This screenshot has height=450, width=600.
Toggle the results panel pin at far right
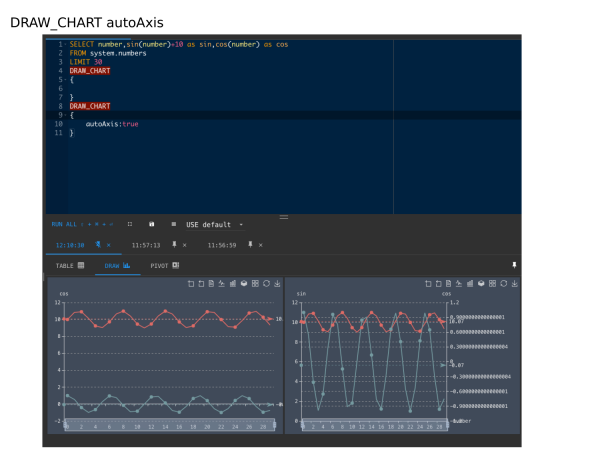514,265
